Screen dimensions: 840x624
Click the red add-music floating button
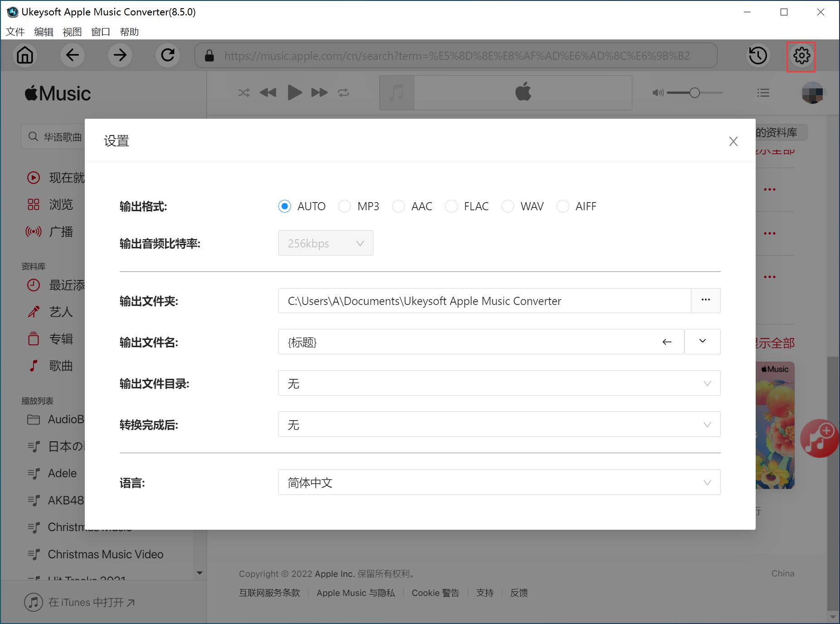point(819,438)
